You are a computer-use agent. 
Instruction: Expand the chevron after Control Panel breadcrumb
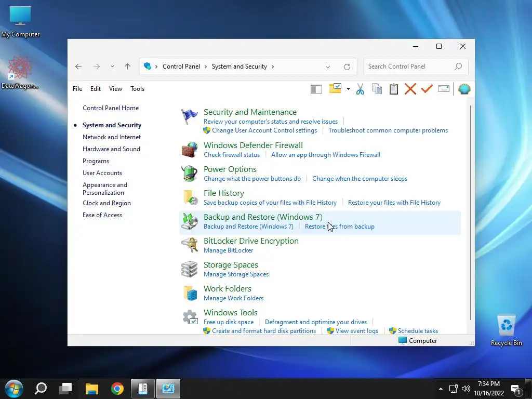206,66
